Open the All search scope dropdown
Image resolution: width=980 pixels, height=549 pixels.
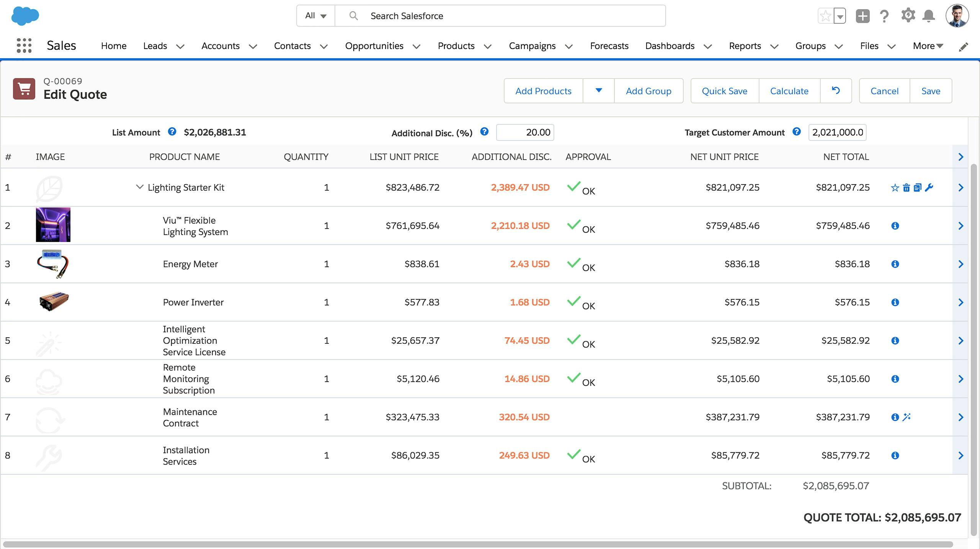pos(316,16)
